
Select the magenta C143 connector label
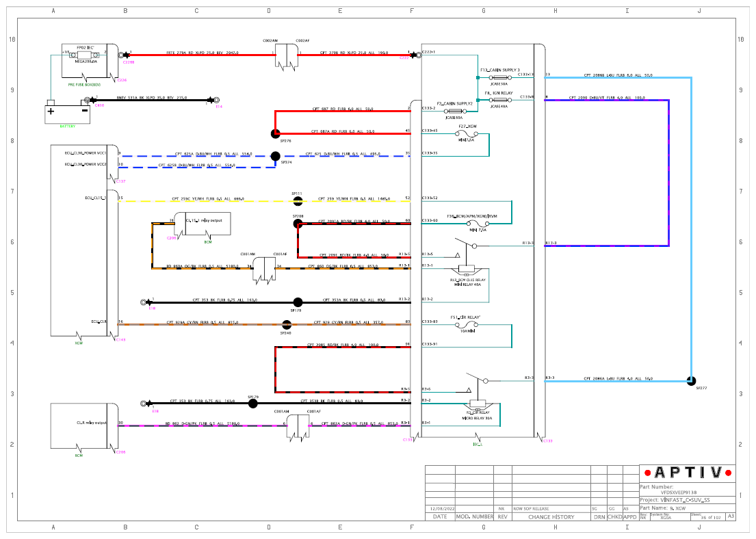[120, 340]
